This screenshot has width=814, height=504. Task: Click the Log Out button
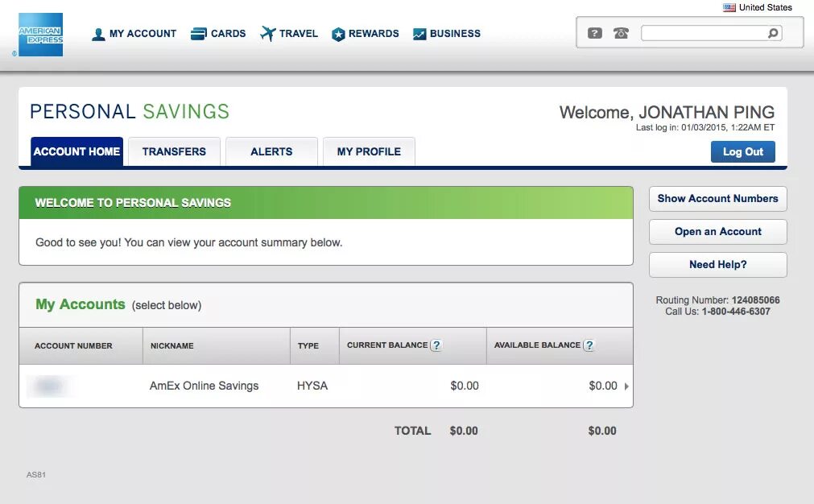coord(743,151)
